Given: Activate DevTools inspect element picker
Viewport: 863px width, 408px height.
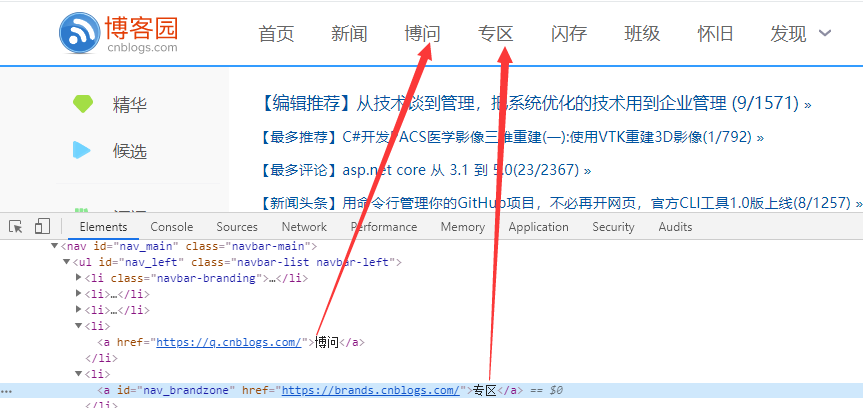Looking at the screenshot, I should tap(16, 227).
